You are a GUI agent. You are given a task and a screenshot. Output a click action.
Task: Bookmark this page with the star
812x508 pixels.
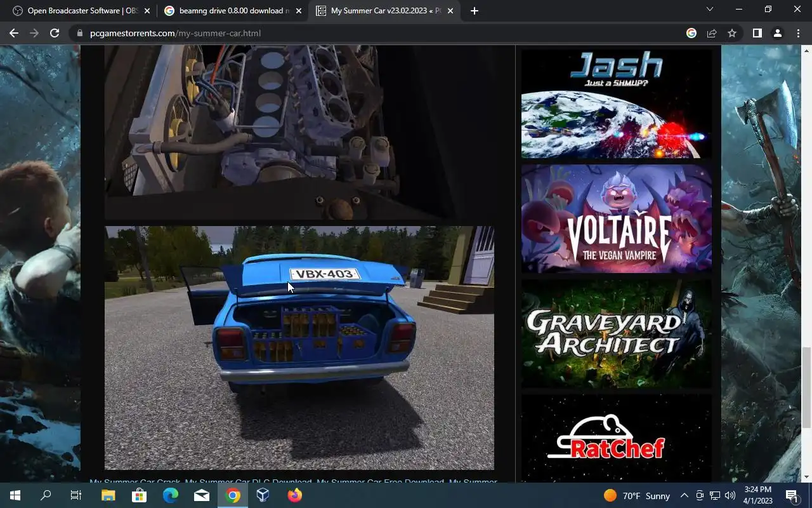pyautogui.click(x=732, y=33)
